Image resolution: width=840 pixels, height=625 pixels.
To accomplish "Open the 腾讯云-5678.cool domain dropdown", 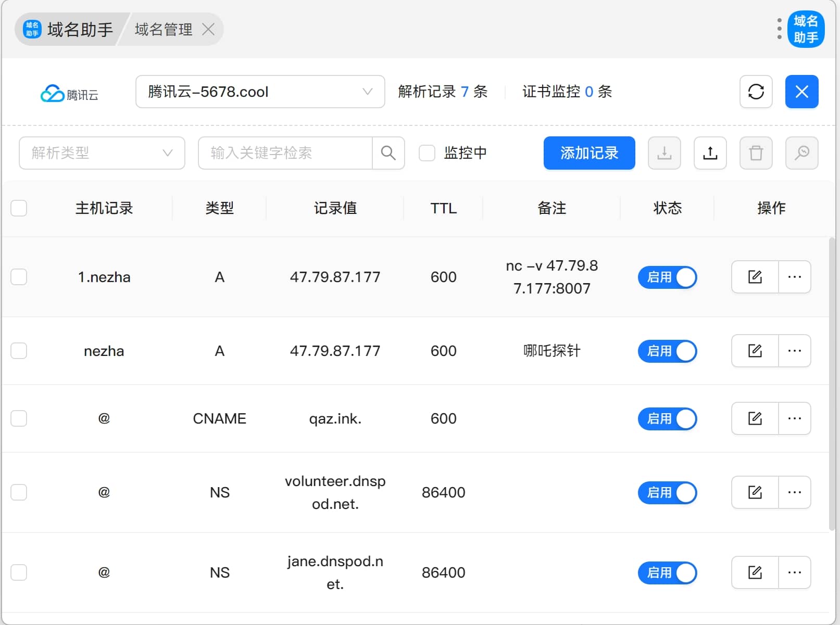I will tap(260, 92).
